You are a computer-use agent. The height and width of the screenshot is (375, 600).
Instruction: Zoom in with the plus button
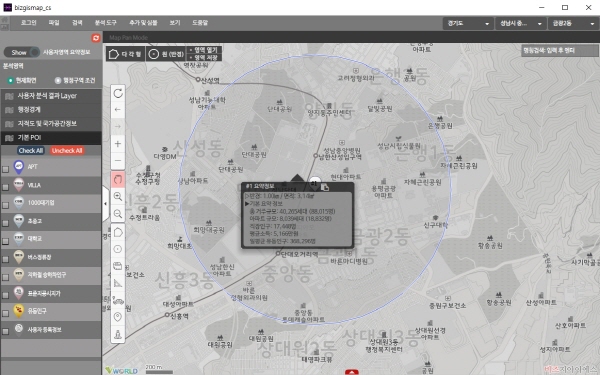[x=118, y=143]
